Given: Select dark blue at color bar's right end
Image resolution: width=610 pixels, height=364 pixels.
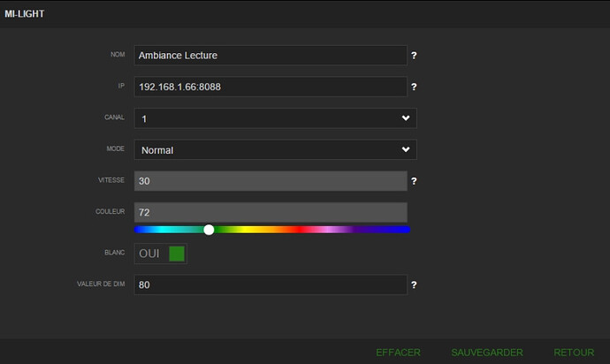Looking at the screenshot, I should click(400, 230).
